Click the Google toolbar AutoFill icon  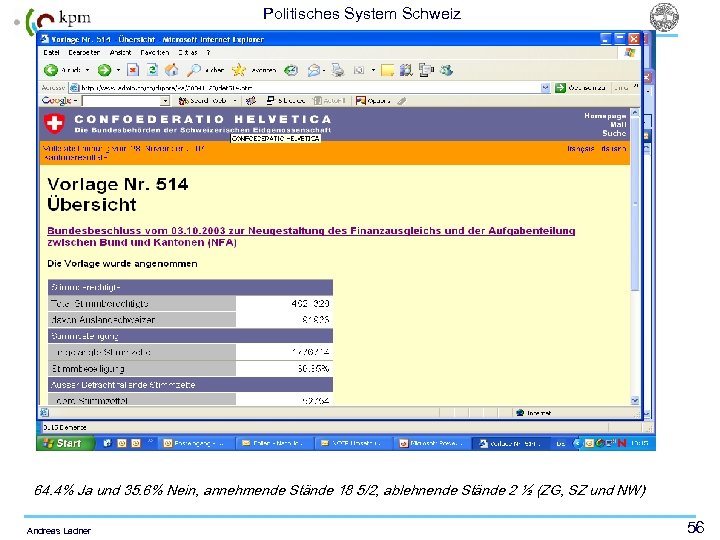(317, 100)
